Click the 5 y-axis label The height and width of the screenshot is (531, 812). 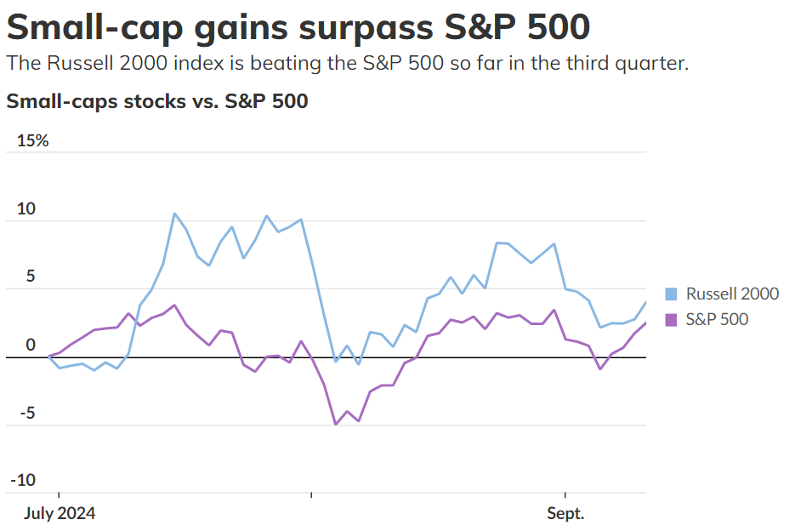29,277
